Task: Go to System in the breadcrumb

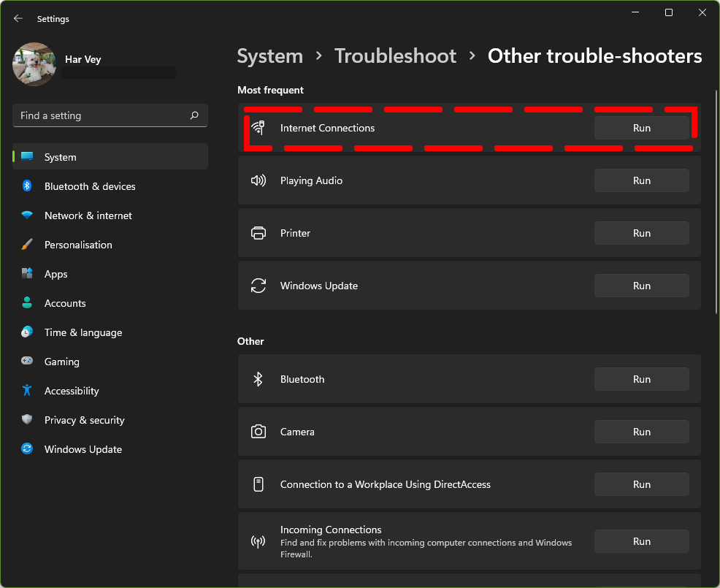Action: [x=270, y=56]
